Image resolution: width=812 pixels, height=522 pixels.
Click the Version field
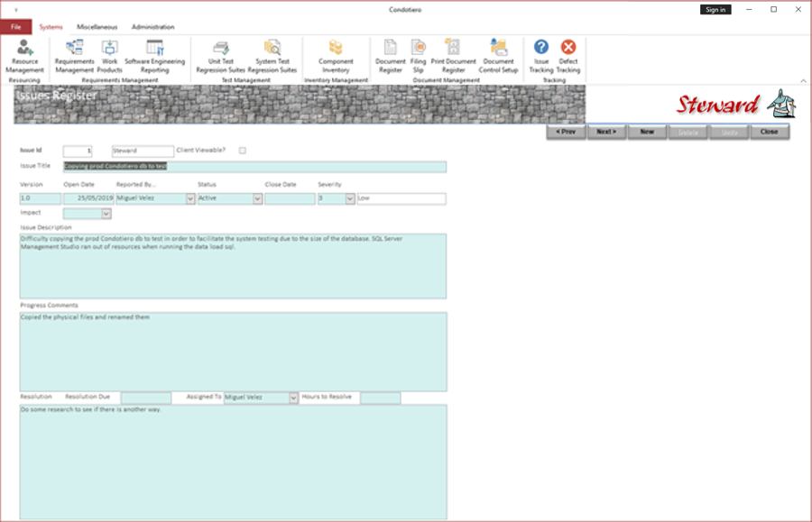[41, 198]
